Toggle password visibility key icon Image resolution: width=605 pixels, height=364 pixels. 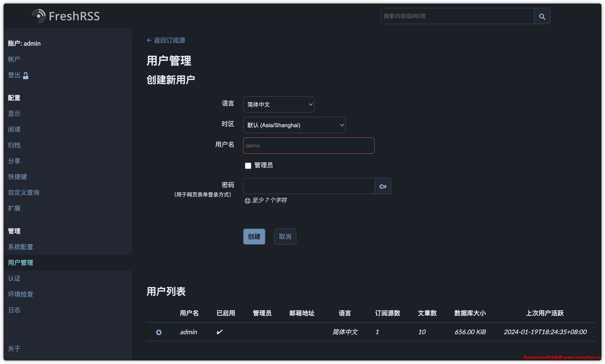coord(383,186)
